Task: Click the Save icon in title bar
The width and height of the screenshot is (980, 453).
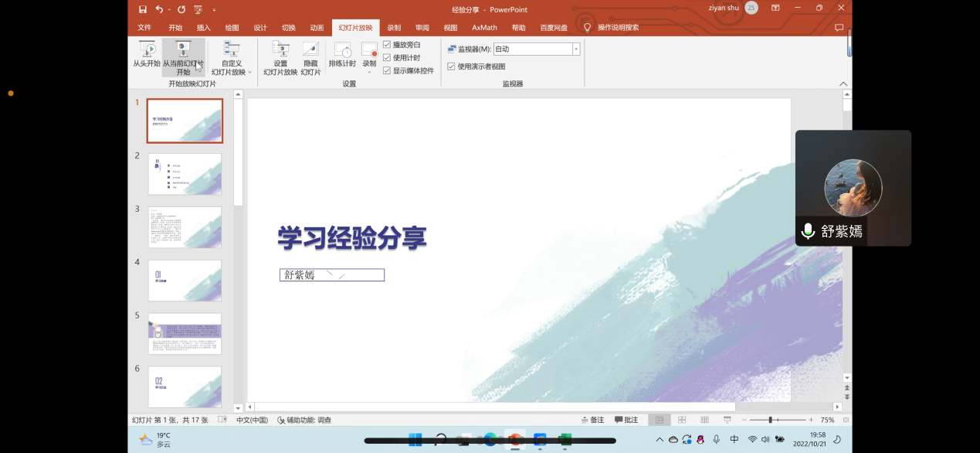Action: tap(142, 9)
